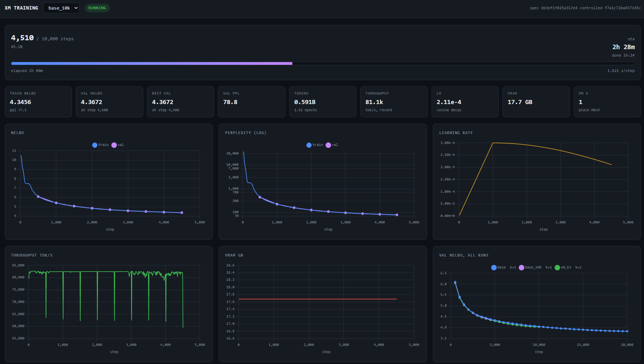Screen dimensions: 644x364
Task: Click the PERPLEXITY (LOG) chart title
Action: 246,133
